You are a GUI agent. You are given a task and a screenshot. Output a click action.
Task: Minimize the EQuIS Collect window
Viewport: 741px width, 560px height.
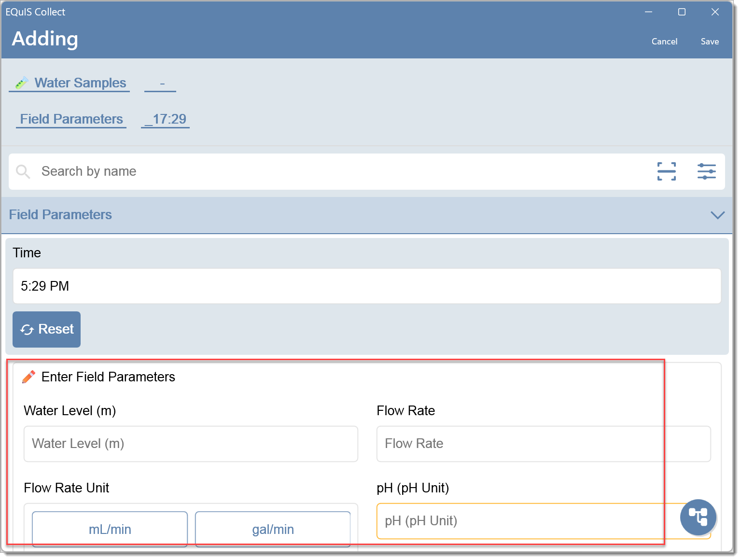point(648,12)
